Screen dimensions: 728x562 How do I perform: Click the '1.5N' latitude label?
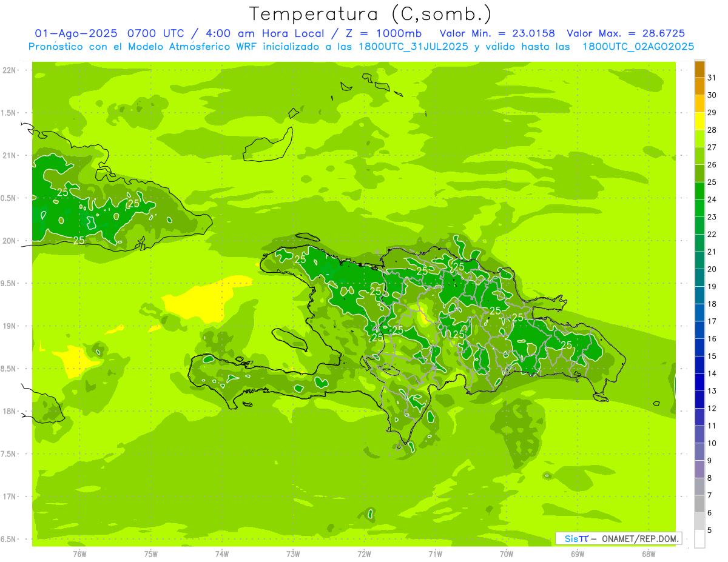pos(10,113)
